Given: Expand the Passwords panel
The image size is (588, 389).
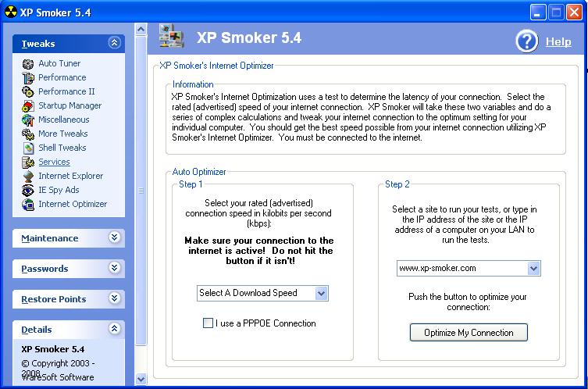Looking at the screenshot, I should coord(114,268).
